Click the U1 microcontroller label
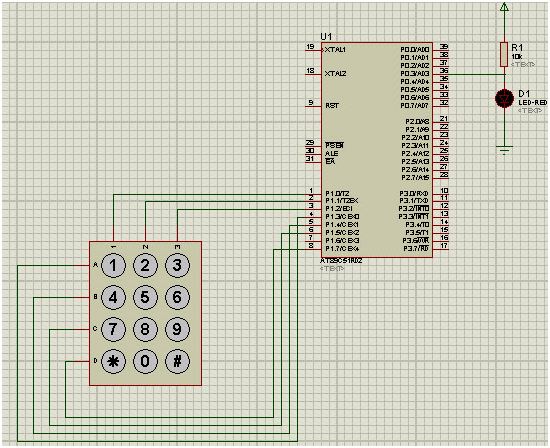Screen dimensions: 550x448 pyautogui.click(x=326, y=36)
